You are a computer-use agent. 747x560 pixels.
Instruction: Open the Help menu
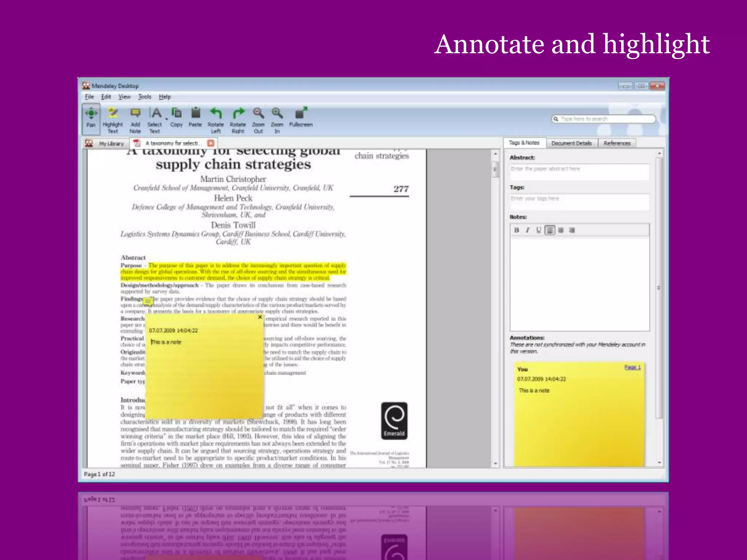165,97
